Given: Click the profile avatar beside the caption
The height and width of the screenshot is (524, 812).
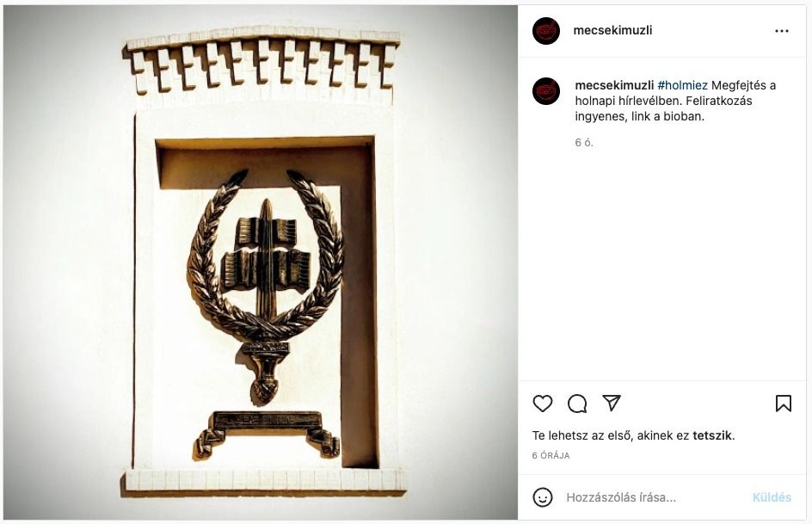Looking at the screenshot, I should click(546, 91).
